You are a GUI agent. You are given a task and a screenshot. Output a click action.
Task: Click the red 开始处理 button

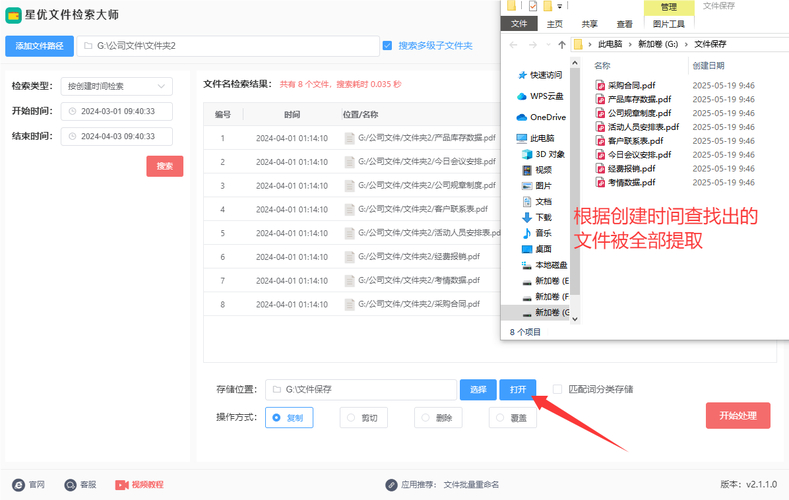pyautogui.click(x=738, y=416)
